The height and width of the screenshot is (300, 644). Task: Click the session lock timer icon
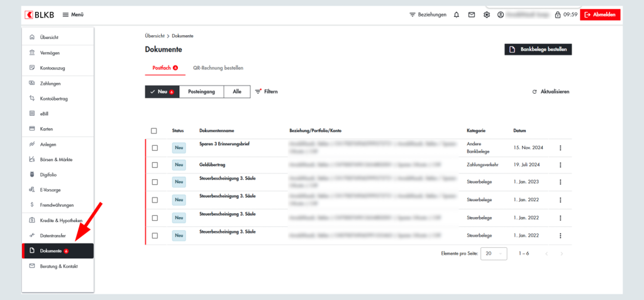[557, 14]
